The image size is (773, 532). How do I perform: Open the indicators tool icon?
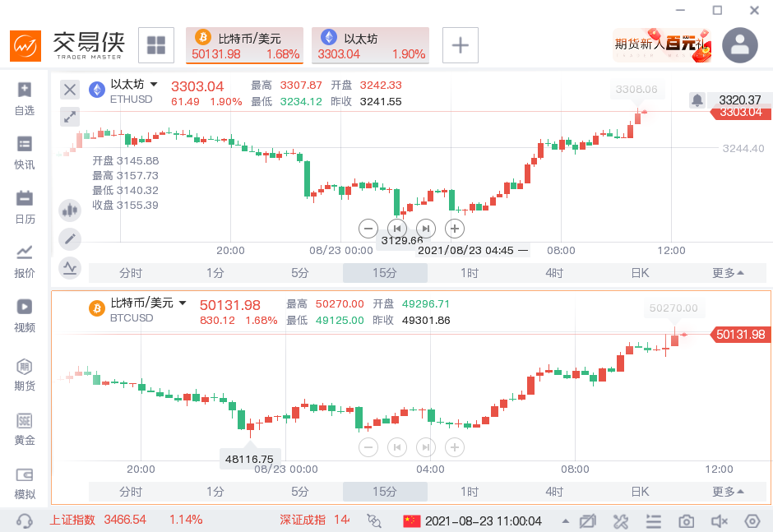(70, 267)
